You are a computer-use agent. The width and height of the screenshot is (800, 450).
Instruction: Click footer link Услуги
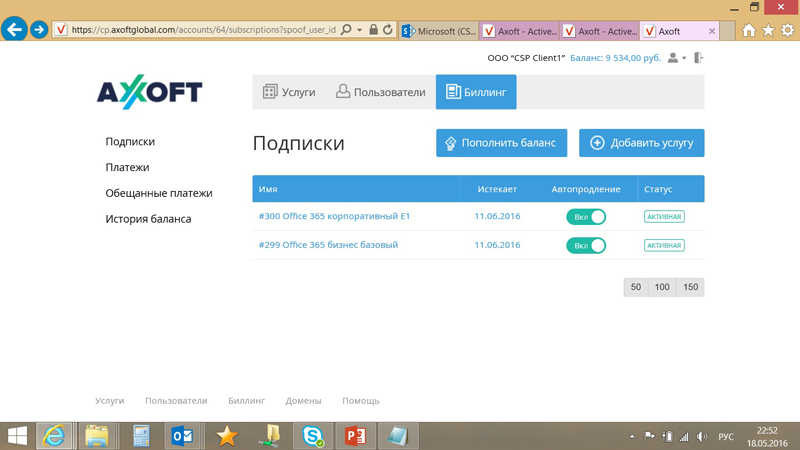coord(109,401)
